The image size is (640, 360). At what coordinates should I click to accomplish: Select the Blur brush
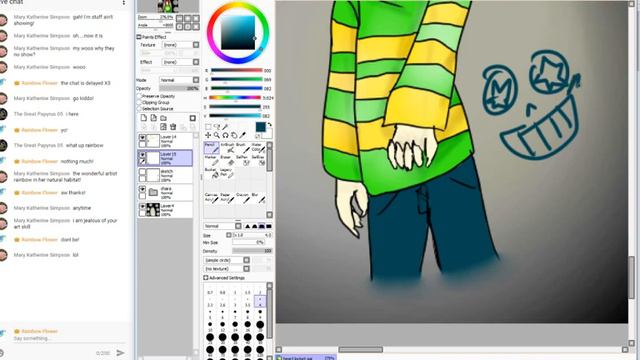[258, 198]
